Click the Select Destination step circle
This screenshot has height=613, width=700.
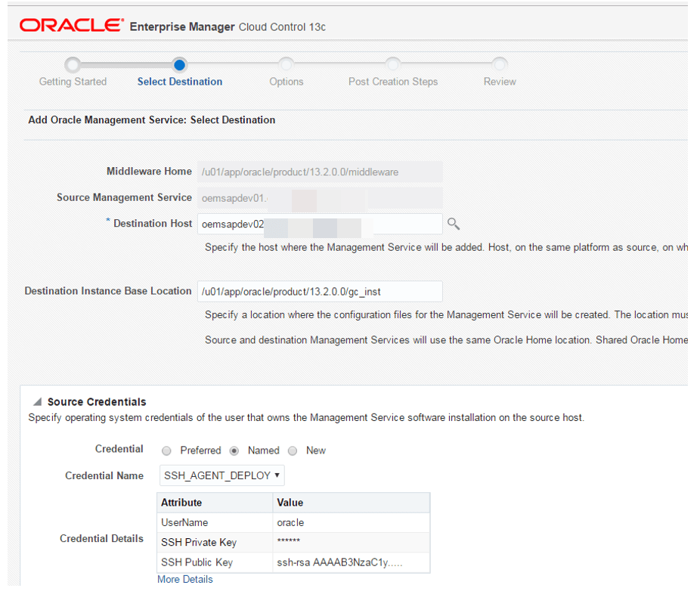point(179,65)
